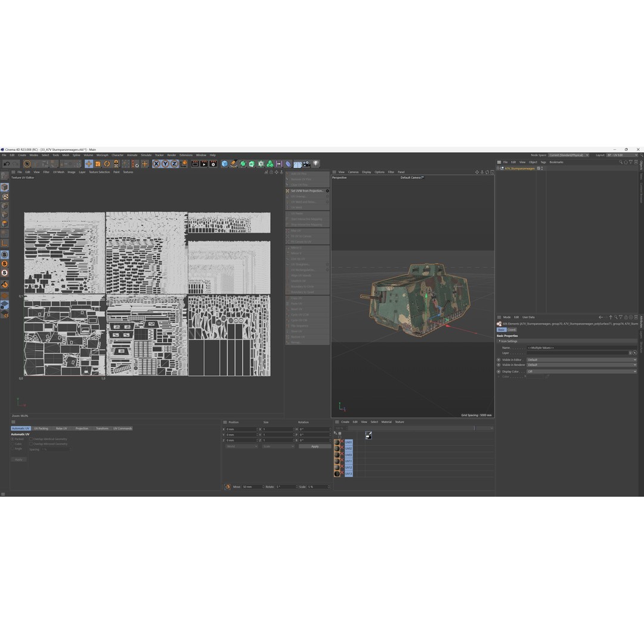644x644 pixels.
Task: Enable Overlap Identical Geometry checkbox
Action: 31,439
